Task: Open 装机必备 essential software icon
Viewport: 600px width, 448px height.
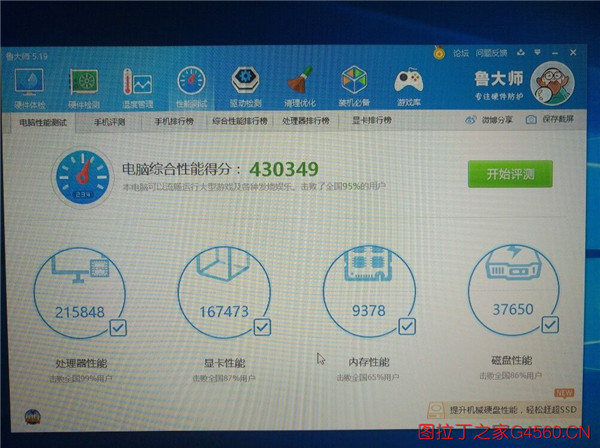Action: click(354, 80)
